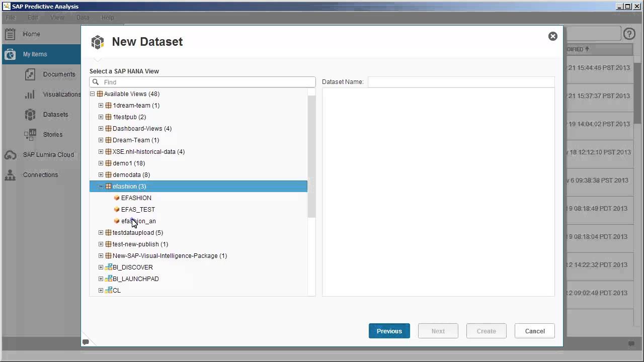Select the Dream-Team (1) tree row
The width and height of the screenshot is (644, 362).
[x=198, y=140]
